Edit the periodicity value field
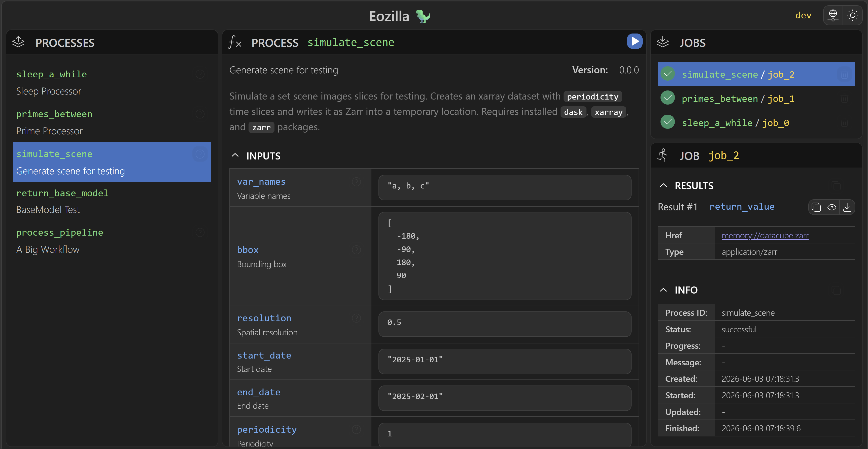 [504, 435]
